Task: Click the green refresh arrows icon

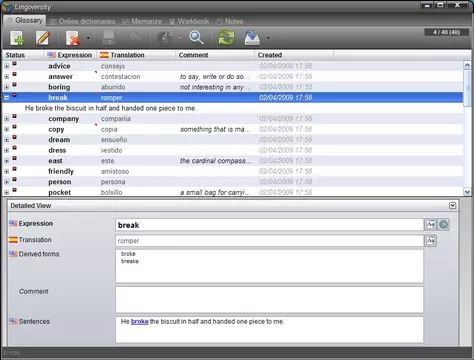Action: tap(226, 37)
